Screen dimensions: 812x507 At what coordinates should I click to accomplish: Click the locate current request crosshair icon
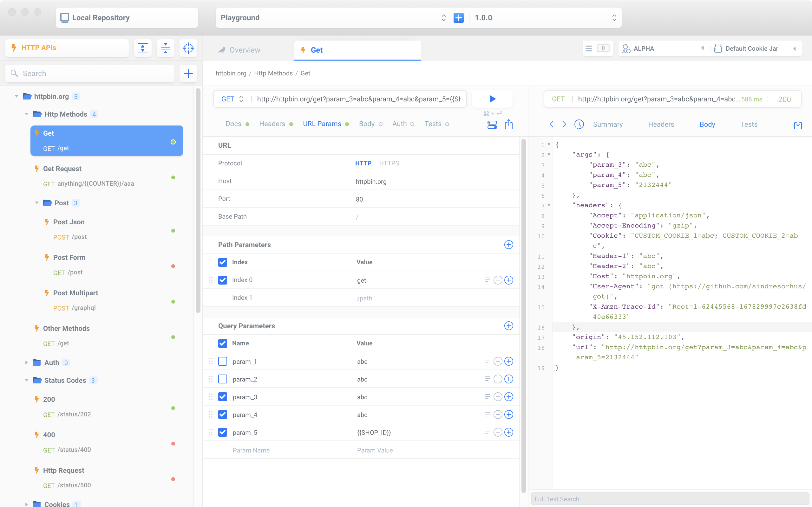pos(188,48)
